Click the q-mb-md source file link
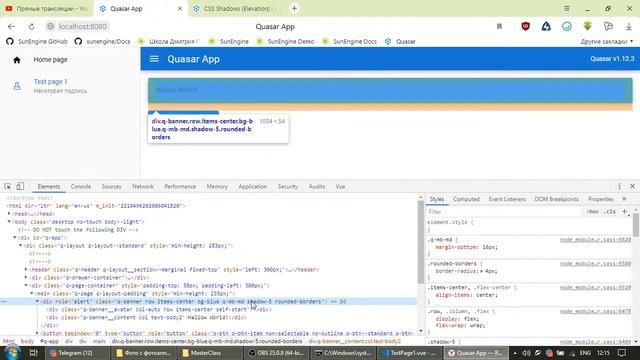Image resolution: width=640 pixels, height=360 pixels. coord(595,240)
